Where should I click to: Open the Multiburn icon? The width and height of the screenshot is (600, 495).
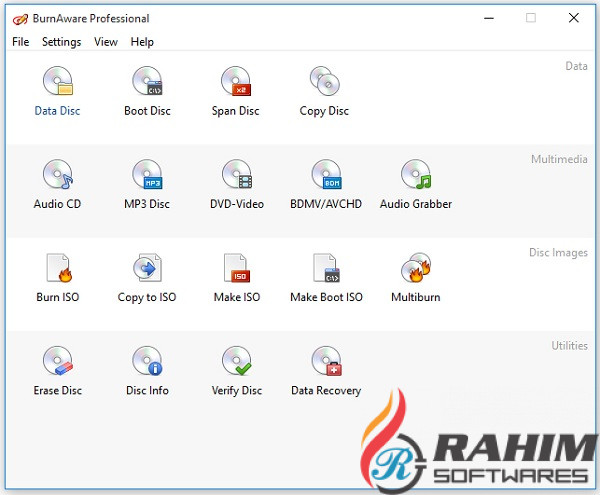[416, 267]
